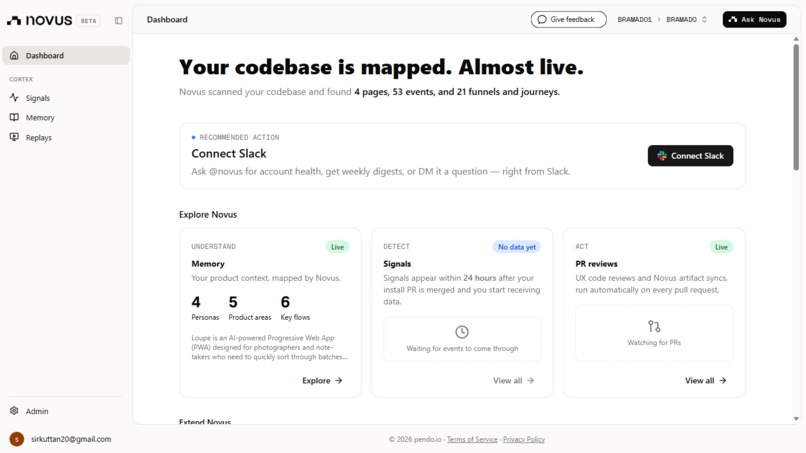Click the 6 Key flows stat
This screenshot has height=453, width=806.
(x=295, y=308)
